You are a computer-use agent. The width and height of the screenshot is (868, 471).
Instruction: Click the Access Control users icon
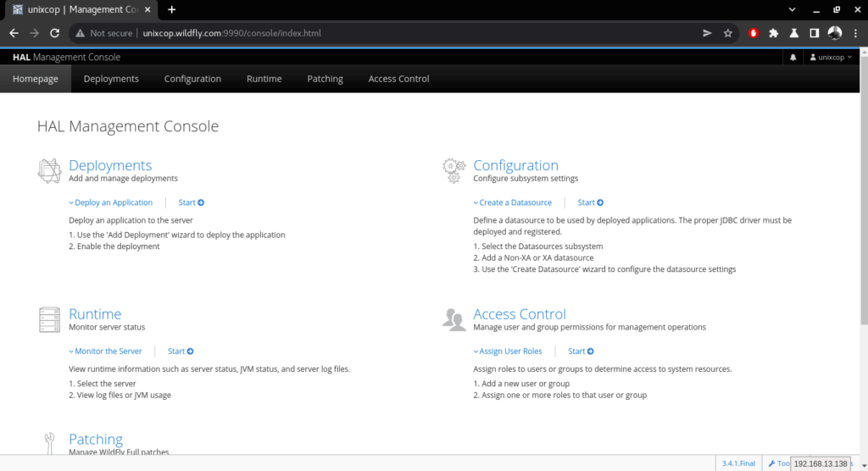pos(454,320)
